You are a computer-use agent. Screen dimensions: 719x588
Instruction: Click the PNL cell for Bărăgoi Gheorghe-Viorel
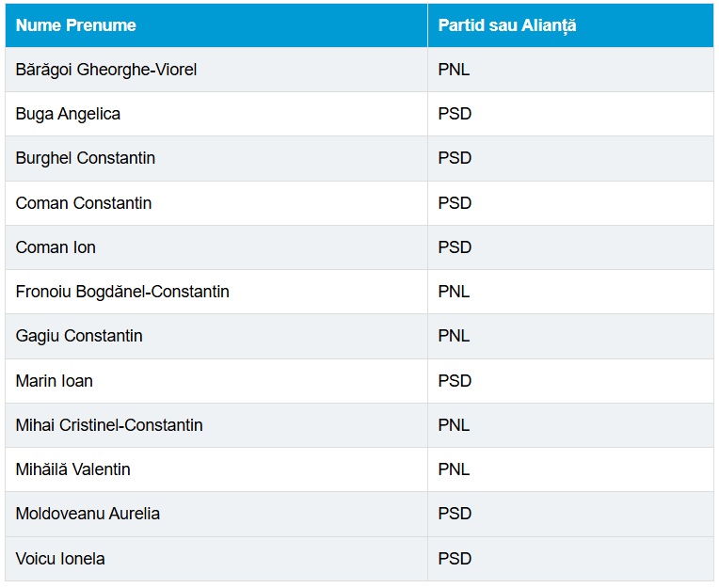(454, 70)
